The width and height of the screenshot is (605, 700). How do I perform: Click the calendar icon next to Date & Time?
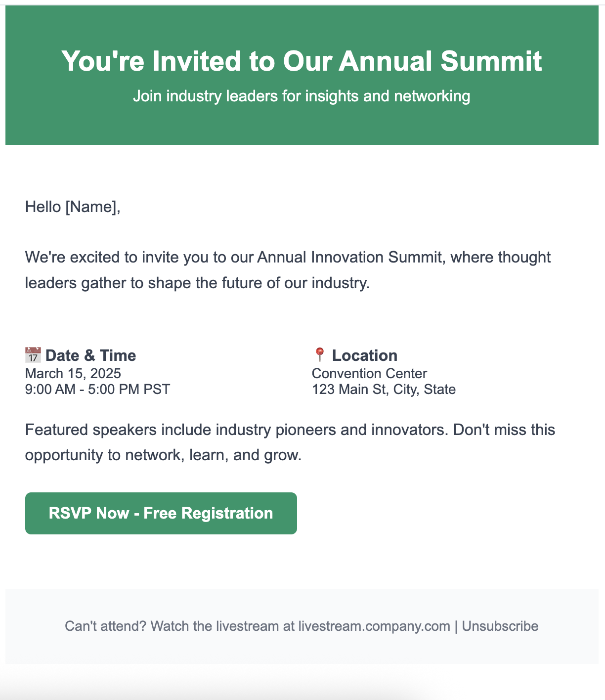click(x=32, y=355)
